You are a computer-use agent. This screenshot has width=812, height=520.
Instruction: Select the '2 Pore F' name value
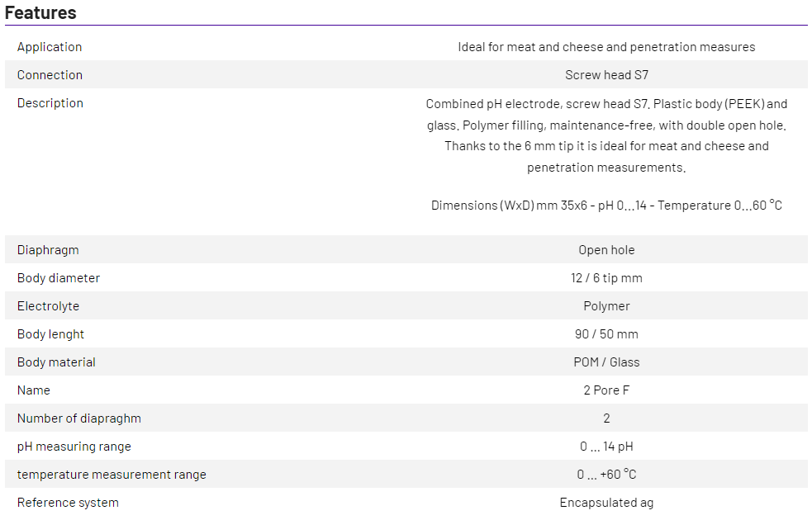[x=606, y=390]
